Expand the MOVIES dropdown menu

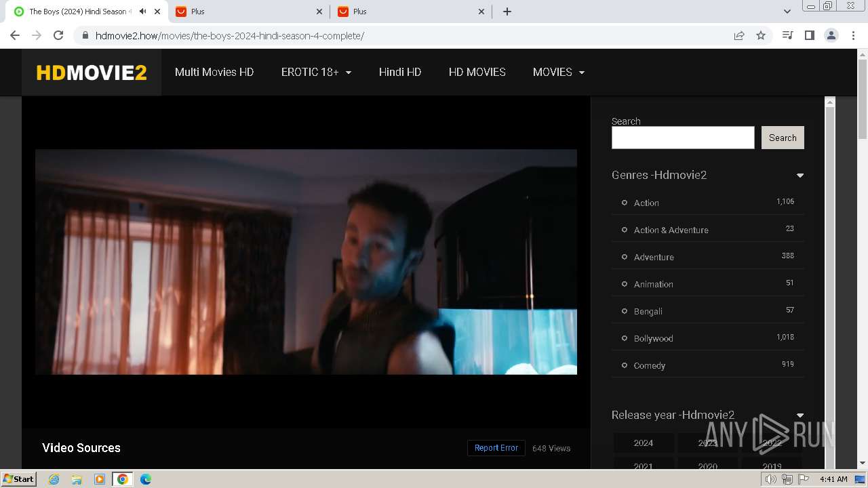(x=559, y=72)
